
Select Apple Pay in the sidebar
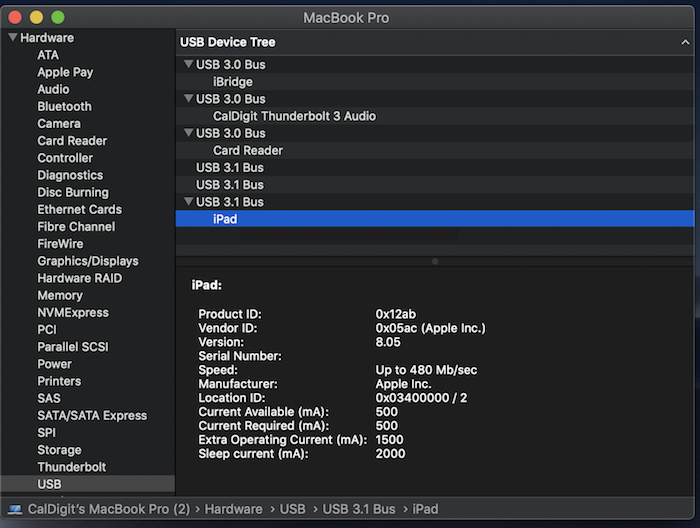[x=65, y=72]
